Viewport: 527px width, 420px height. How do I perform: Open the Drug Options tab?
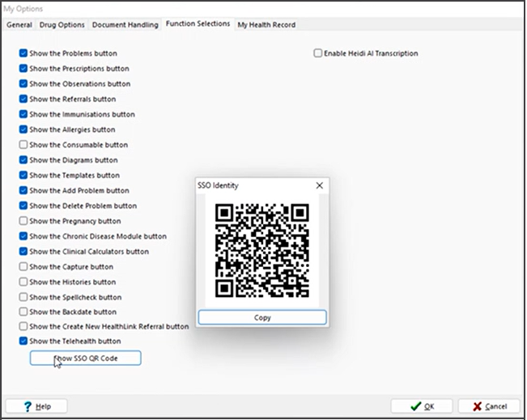coord(62,25)
